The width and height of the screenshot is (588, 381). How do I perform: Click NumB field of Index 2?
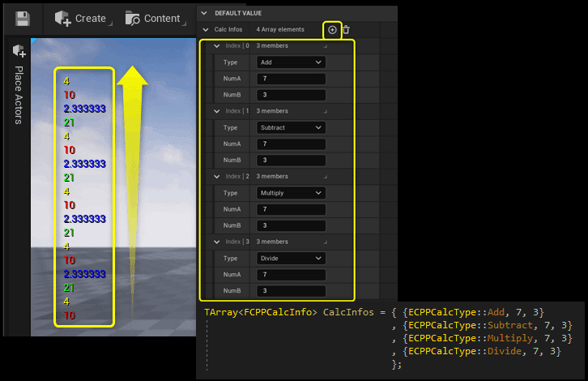[291, 225]
